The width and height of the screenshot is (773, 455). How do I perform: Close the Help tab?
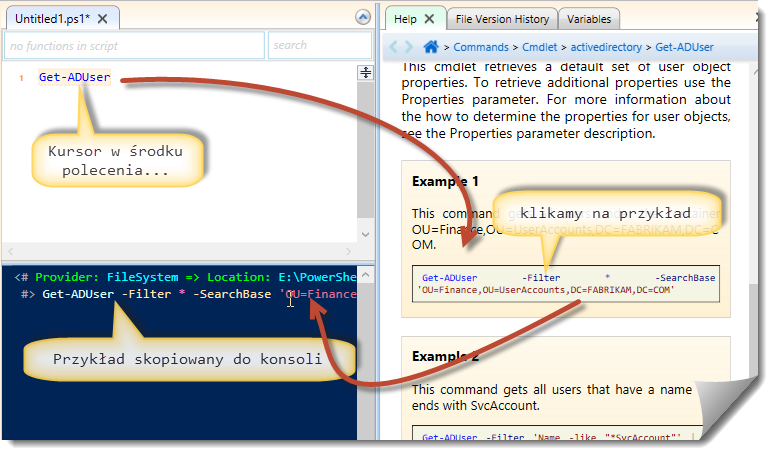429,19
